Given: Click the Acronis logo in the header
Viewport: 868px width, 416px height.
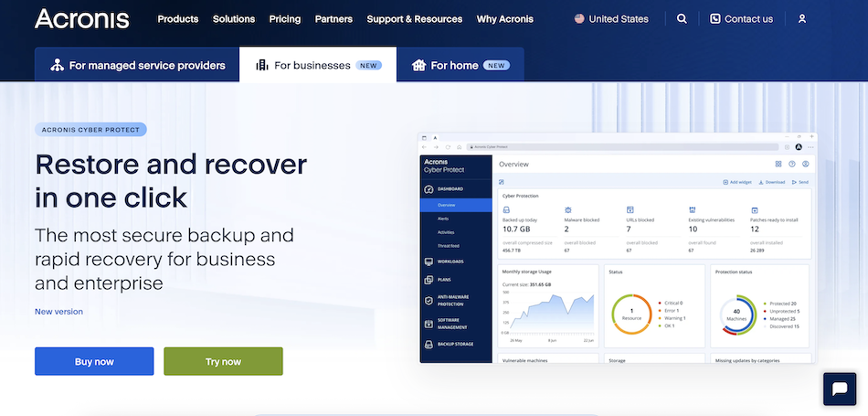Looking at the screenshot, I should 82,19.
